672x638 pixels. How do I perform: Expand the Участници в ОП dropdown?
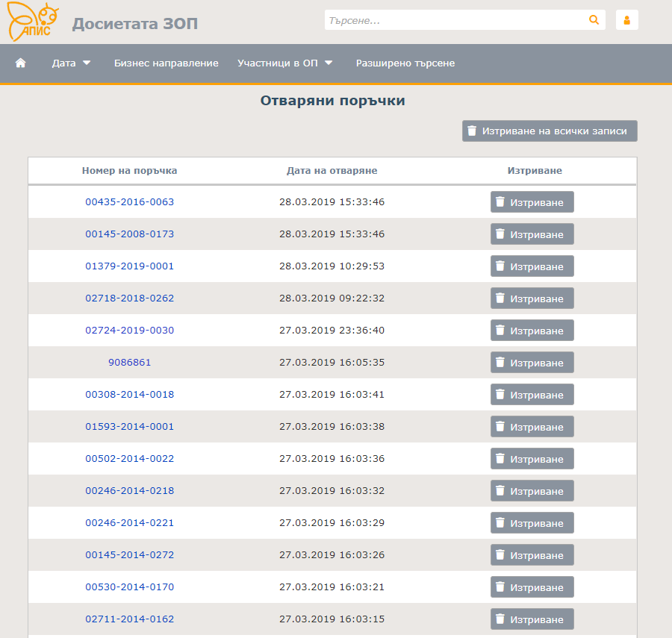284,63
